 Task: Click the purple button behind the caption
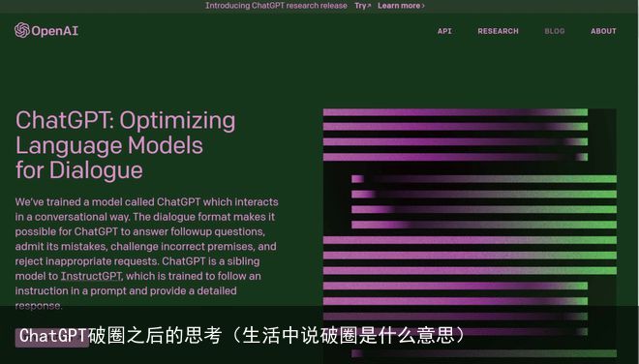51,338
